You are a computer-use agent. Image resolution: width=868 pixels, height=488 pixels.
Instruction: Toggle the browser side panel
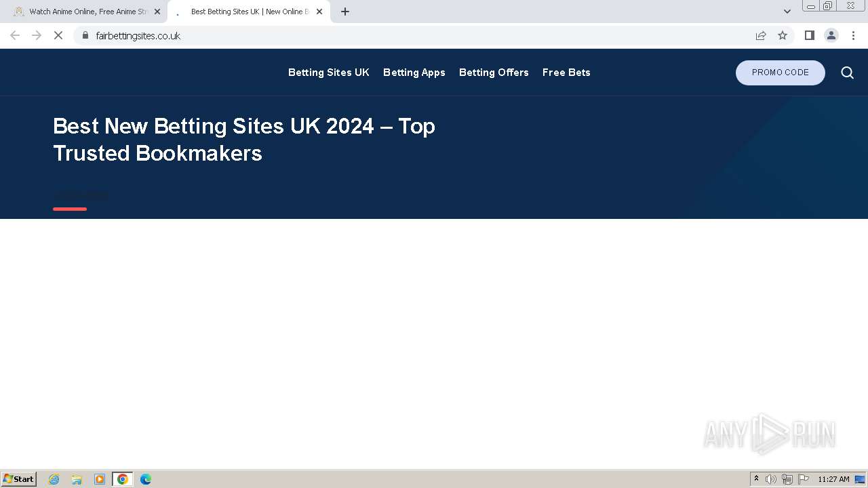[809, 35]
